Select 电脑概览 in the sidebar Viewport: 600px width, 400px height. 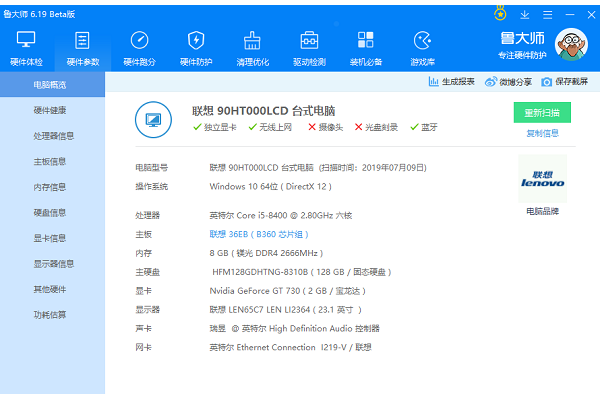52,85
